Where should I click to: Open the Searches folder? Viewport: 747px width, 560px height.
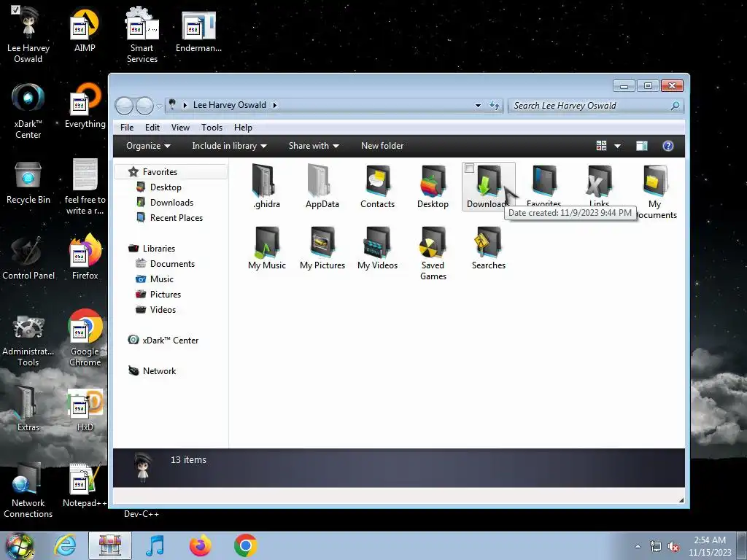tap(488, 248)
